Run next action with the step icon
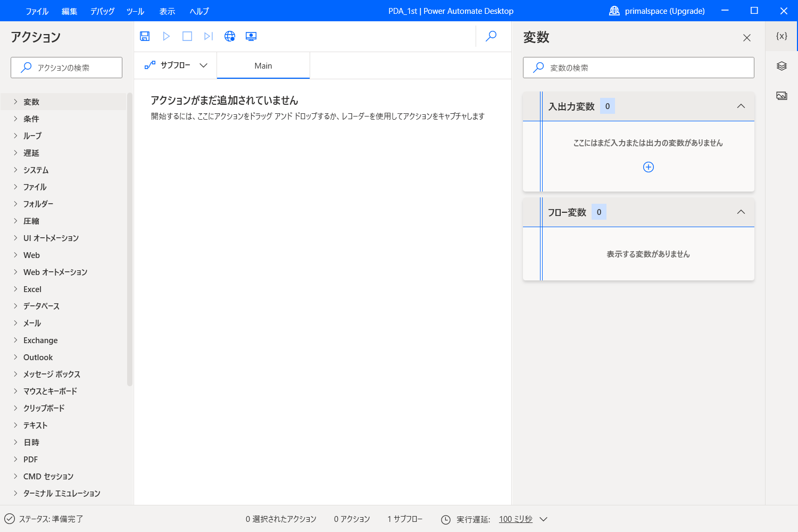 209,36
